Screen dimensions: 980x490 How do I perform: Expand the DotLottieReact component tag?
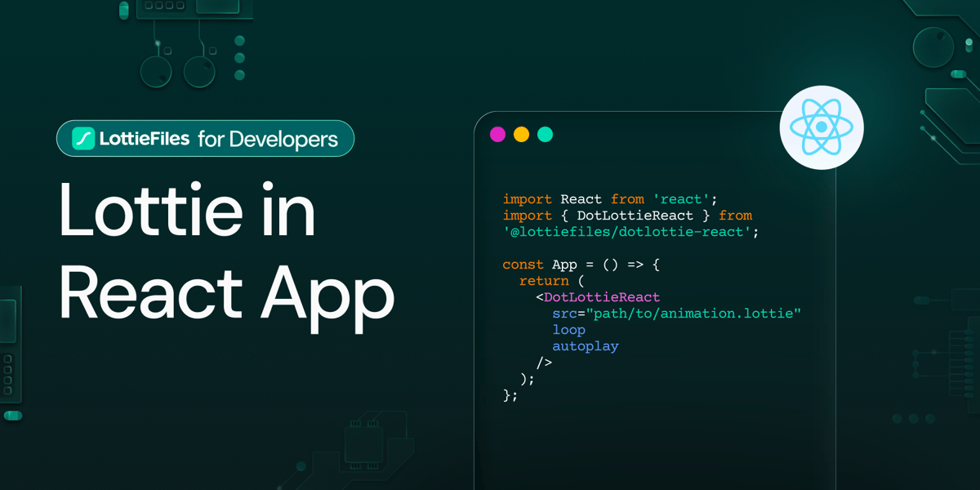(601, 296)
